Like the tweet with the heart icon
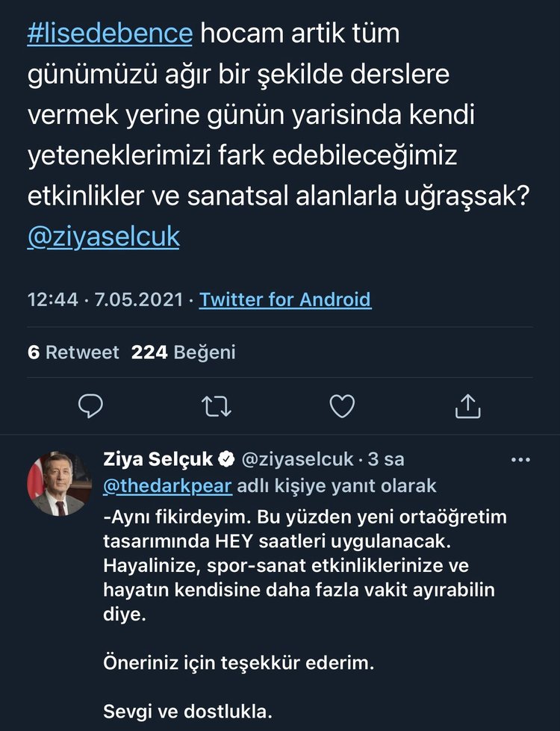The height and width of the screenshot is (731, 560). pyautogui.click(x=342, y=406)
